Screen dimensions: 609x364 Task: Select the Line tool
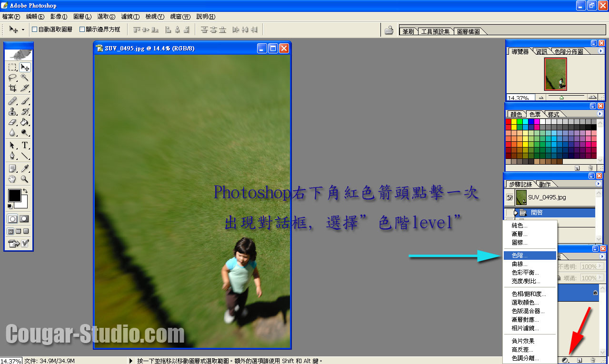pyautogui.click(x=25, y=156)
